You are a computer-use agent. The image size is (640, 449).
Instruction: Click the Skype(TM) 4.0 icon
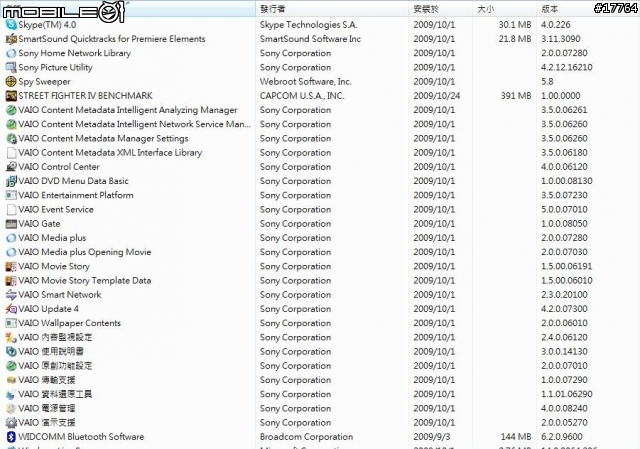[x=11, y=24]
